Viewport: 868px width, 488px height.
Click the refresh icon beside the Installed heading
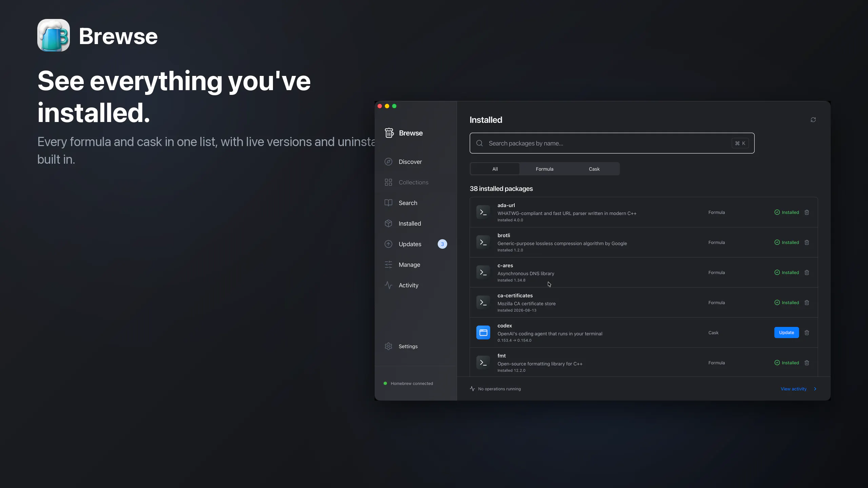click(813, 120)
